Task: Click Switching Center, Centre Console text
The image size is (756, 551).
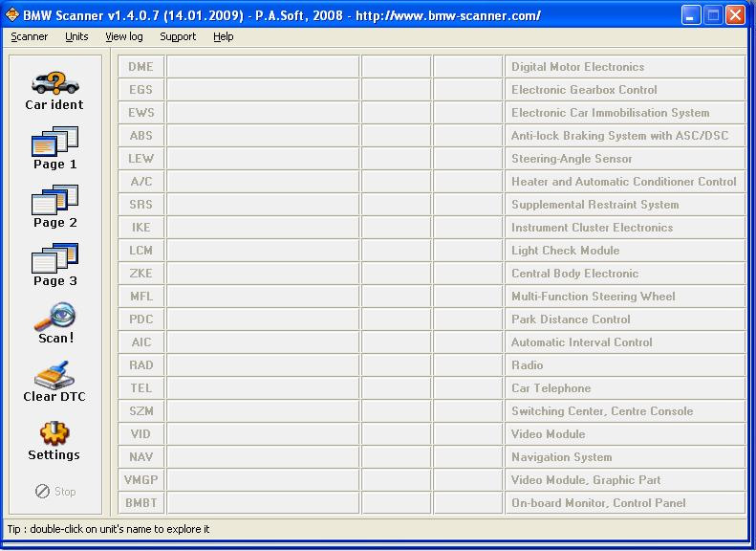Action: [602, 411]
